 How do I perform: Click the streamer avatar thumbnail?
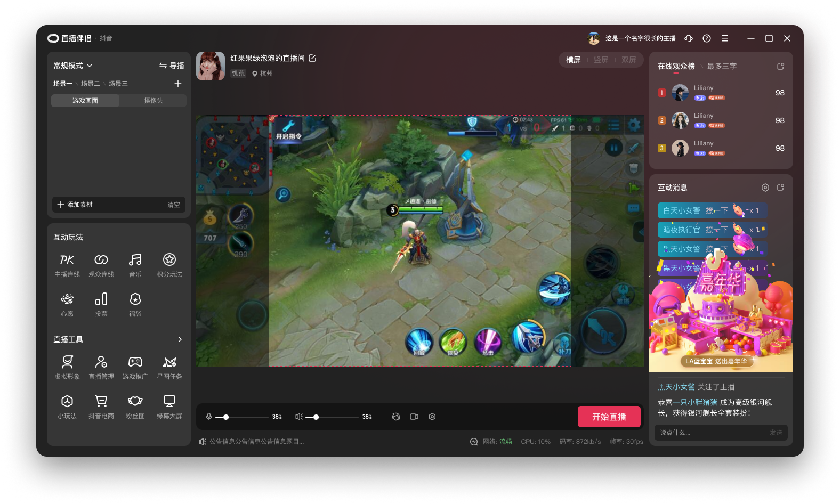[211, 66]
